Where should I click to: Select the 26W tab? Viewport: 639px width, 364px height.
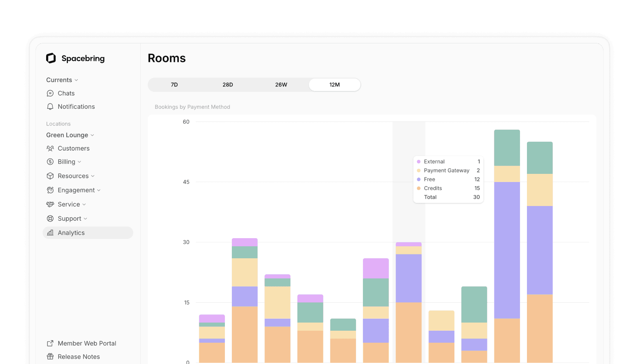[x=281, y=84]
